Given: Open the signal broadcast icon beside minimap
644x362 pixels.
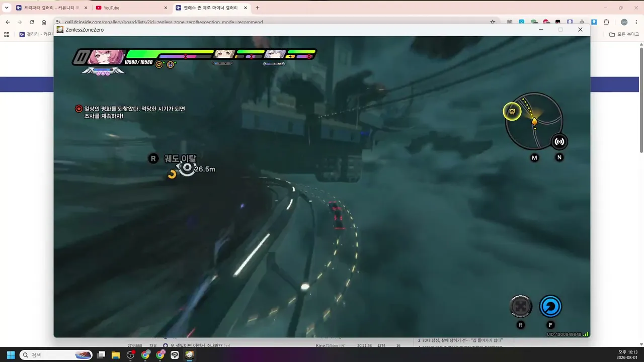Looking at the screenshot, I should click(559, 141).
